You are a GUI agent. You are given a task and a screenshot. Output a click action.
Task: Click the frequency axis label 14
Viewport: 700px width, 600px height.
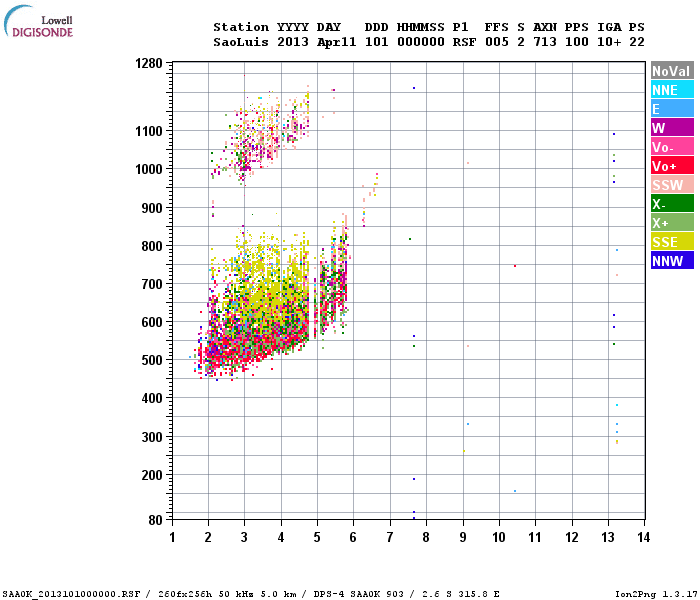tap(643, 537)
